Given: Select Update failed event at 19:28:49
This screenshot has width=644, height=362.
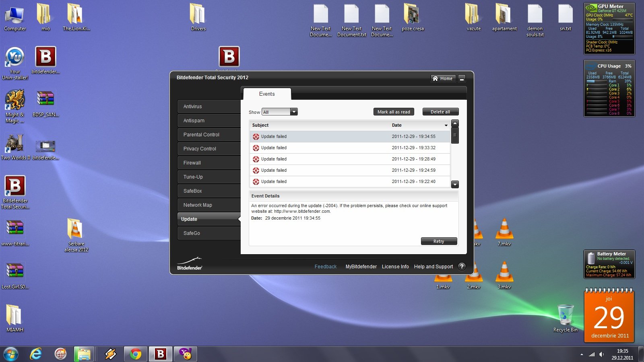Looking at the screenshot, I should click(x=350, y=159).
